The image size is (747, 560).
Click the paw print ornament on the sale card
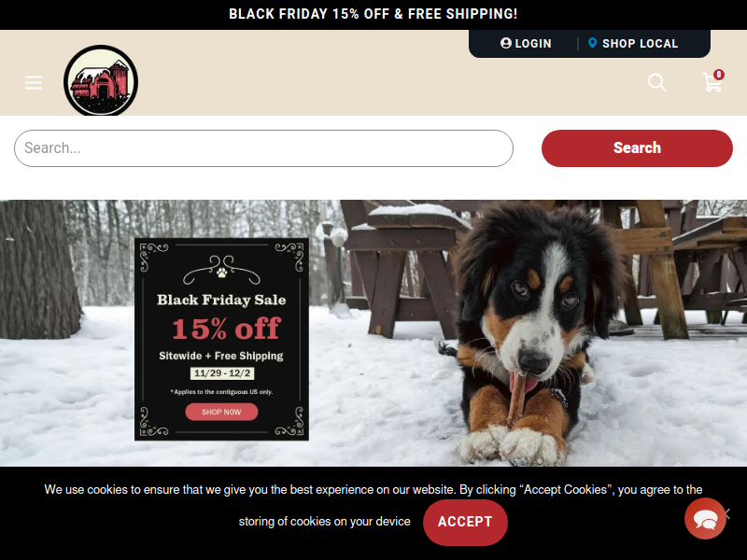tap(221, 273)
